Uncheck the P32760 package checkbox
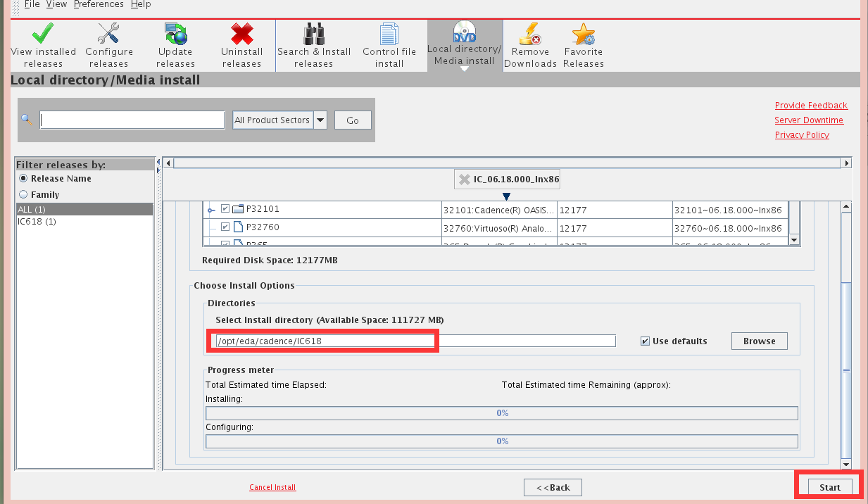Screen dimensions: 868x504 [225, 227]
